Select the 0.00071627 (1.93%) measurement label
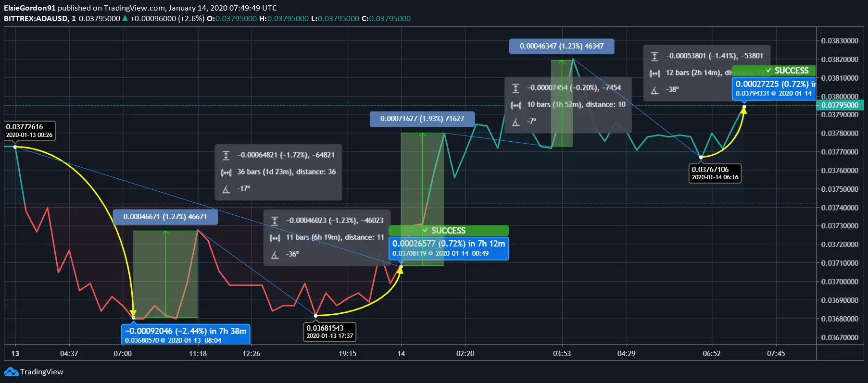868x383 pixels. [422, 119]
